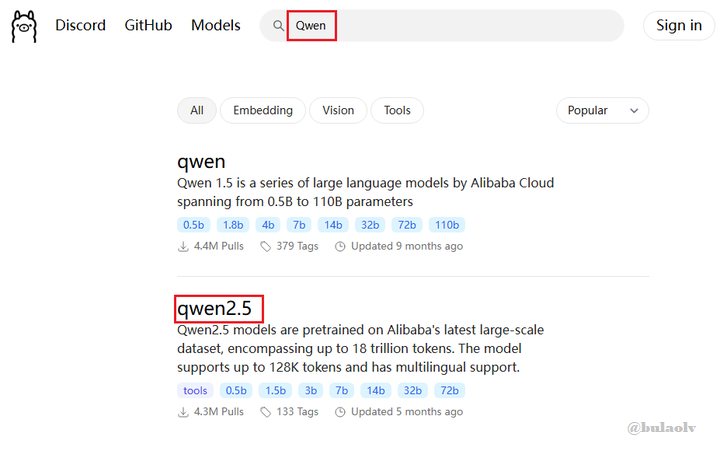726x455 pixels.
Task: Click the Sign in button
Action: click(x=679, y=25)
